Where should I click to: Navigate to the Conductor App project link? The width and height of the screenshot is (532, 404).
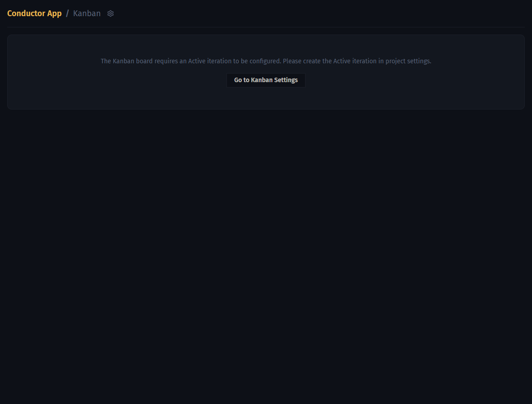(34, 13)
